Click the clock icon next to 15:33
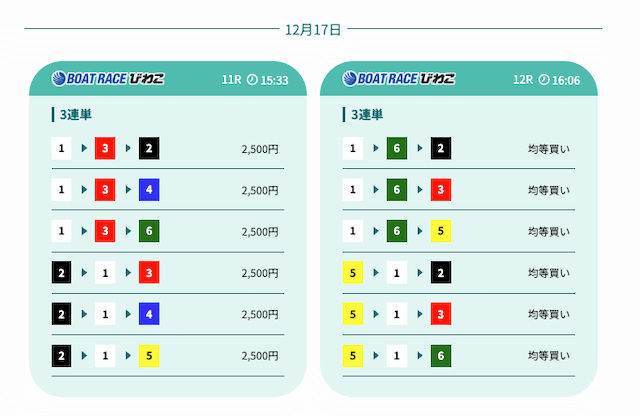Viewport: 640px width, 416px height. [251, 79]
